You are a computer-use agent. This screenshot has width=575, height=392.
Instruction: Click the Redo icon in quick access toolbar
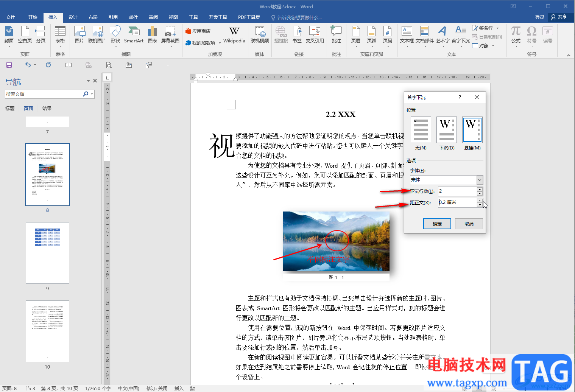point(48,65)
